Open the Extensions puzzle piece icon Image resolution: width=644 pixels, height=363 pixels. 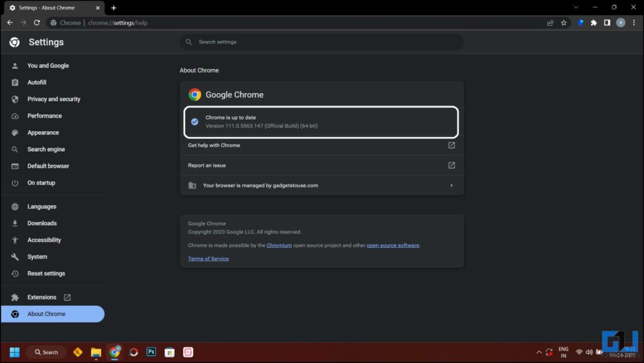point(594,22)
